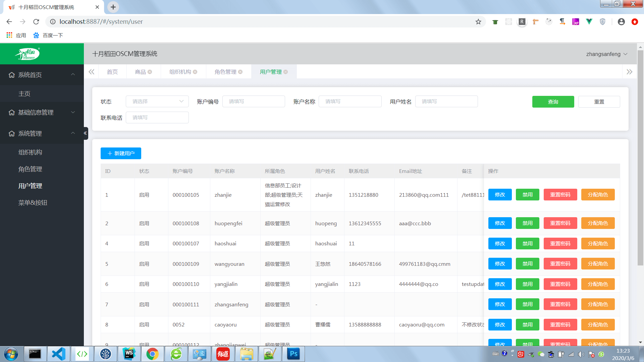Image resolution: width=644 pixels, height=362 pixels.
Task: Open the 状态 status select dropdown
Action: pos(157,101)
